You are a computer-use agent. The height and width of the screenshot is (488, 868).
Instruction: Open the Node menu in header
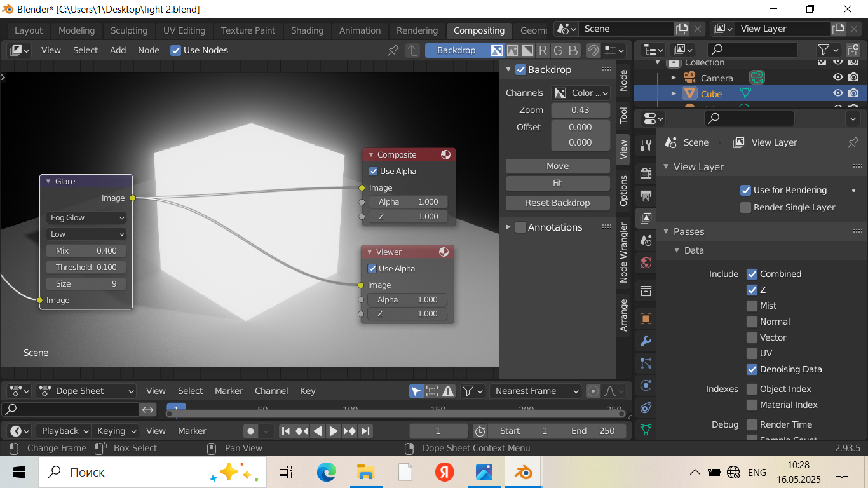coord(148,50)
